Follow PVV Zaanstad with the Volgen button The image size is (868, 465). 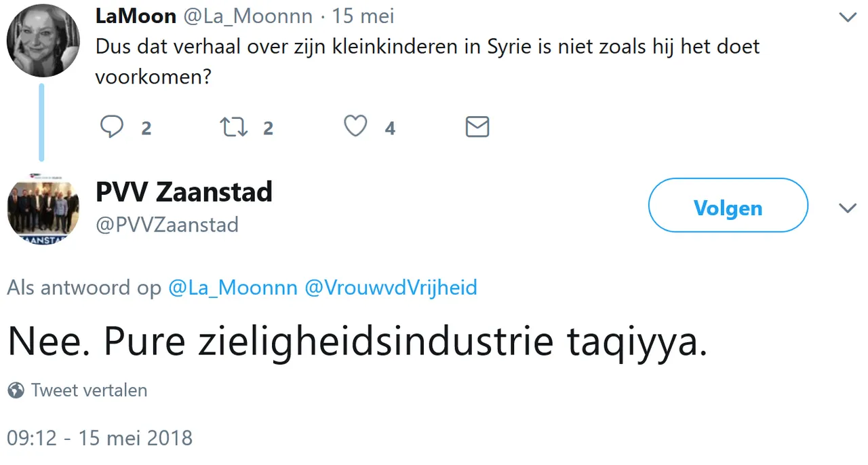[x=728, y=208]
